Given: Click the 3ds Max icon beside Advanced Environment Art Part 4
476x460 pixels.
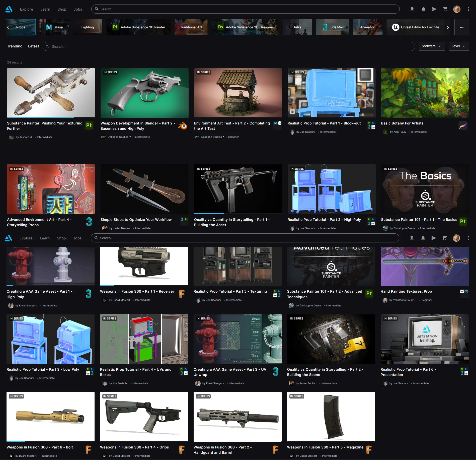Looking at the screenshot, I should [89, 222].
